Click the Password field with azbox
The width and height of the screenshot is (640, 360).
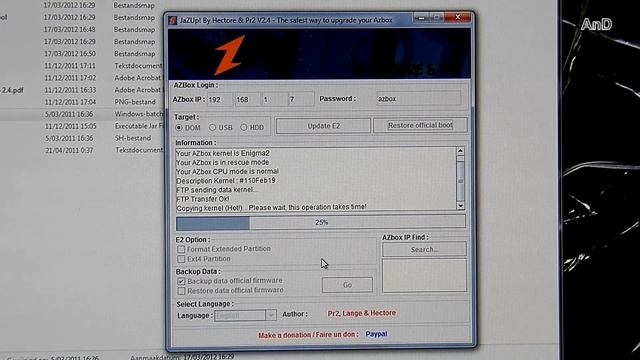418,99
